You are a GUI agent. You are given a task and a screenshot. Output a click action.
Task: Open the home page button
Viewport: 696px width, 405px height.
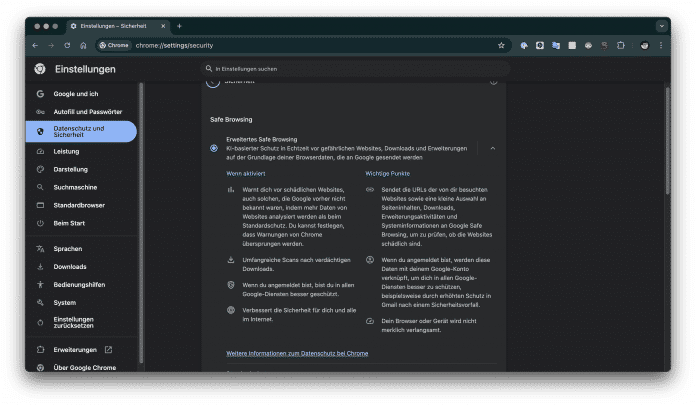pos(83,45)
